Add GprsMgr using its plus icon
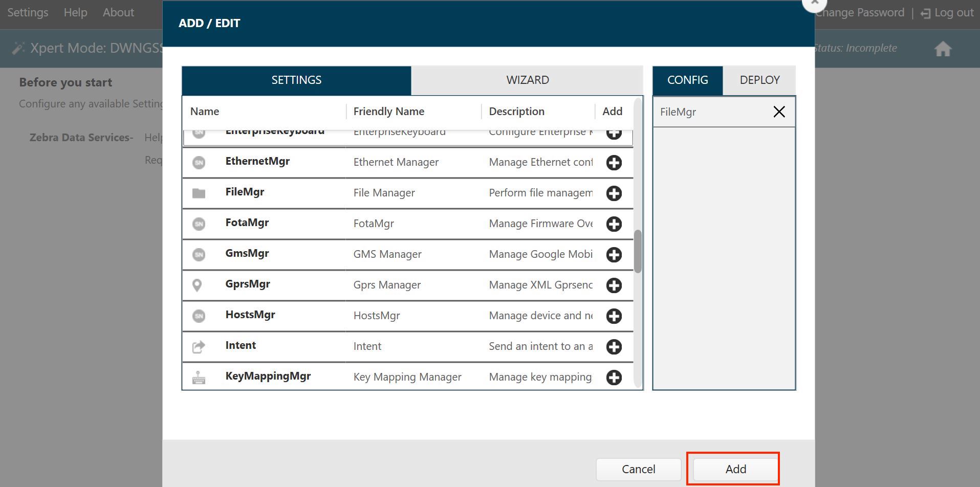980x487 pixels. tap(614, 285)
